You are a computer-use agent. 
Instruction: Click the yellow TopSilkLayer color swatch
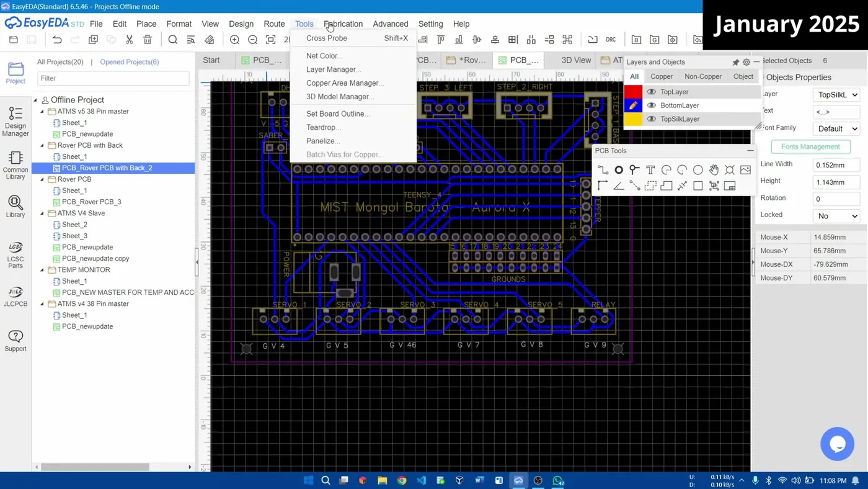click(x=633, y=119)
